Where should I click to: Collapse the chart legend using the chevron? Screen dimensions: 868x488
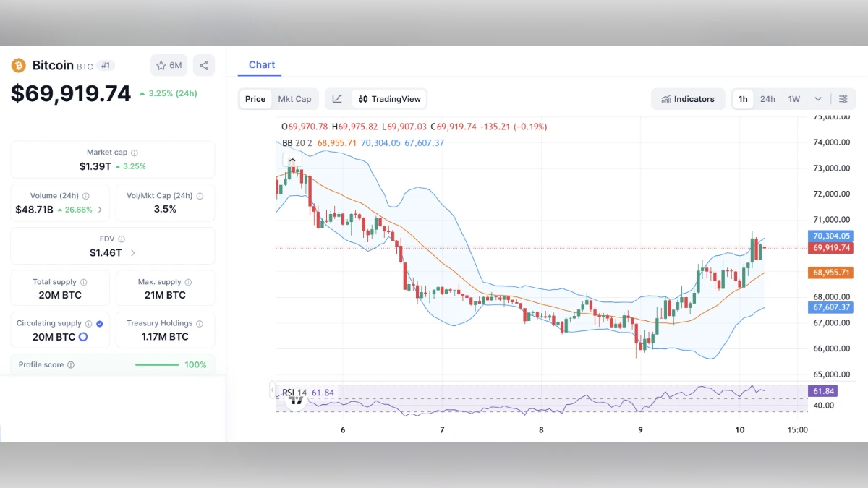click(292, 160)
